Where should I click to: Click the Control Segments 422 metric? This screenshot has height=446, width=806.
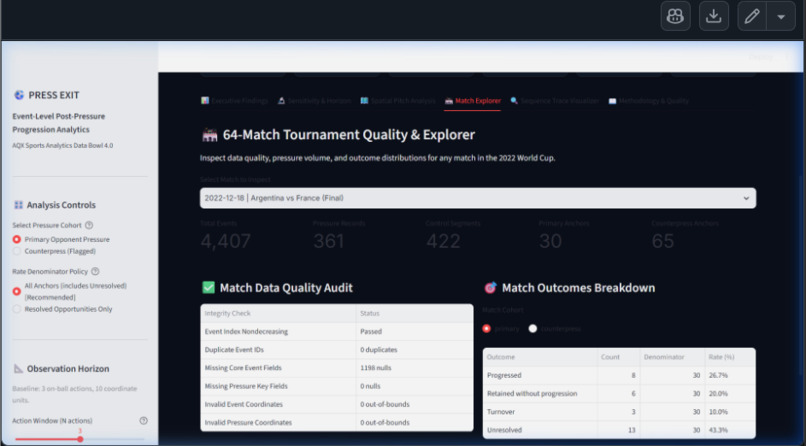pos(453,235)
